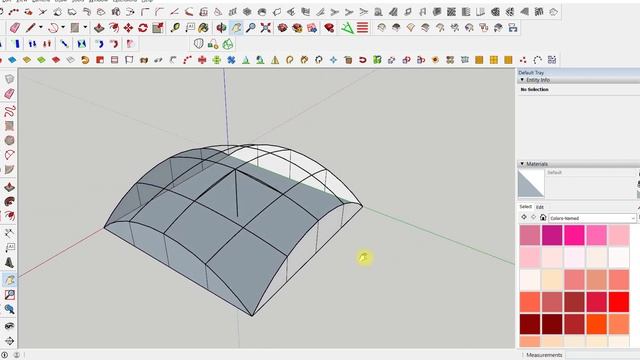Click the green triangle plugin icon
640x360 pixels.
tap(347, 28)
